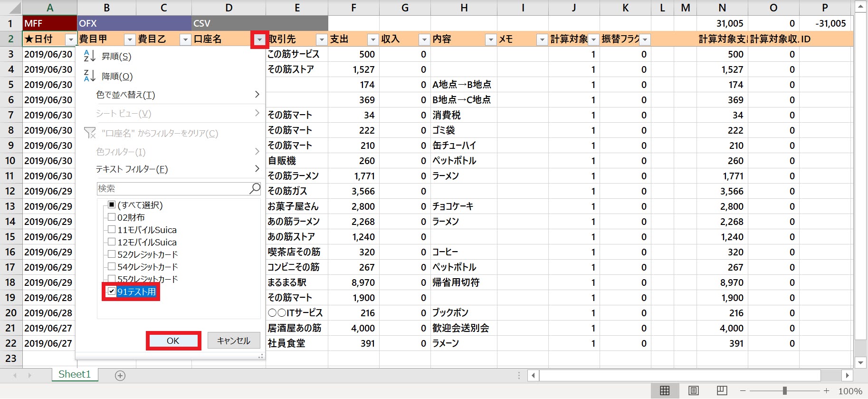
Task: Open the ★日付 column filter dropdown
Action: point(71,39)
